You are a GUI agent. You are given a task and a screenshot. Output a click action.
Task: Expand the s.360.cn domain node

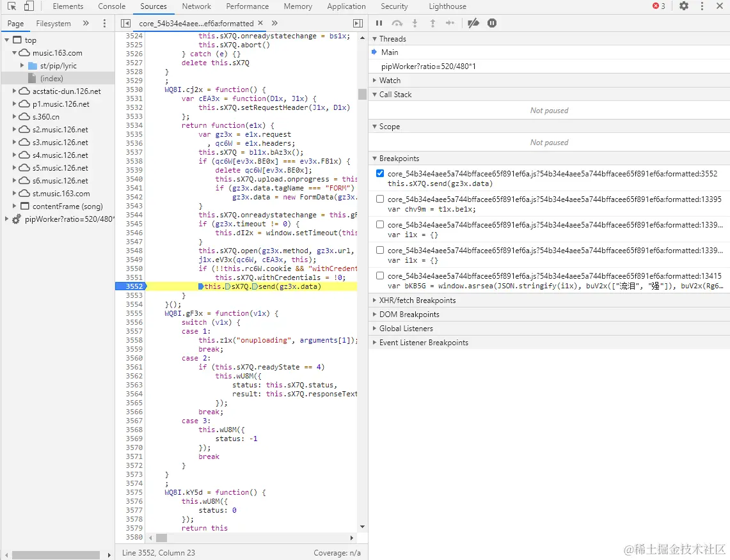click(x=14, y=117)
